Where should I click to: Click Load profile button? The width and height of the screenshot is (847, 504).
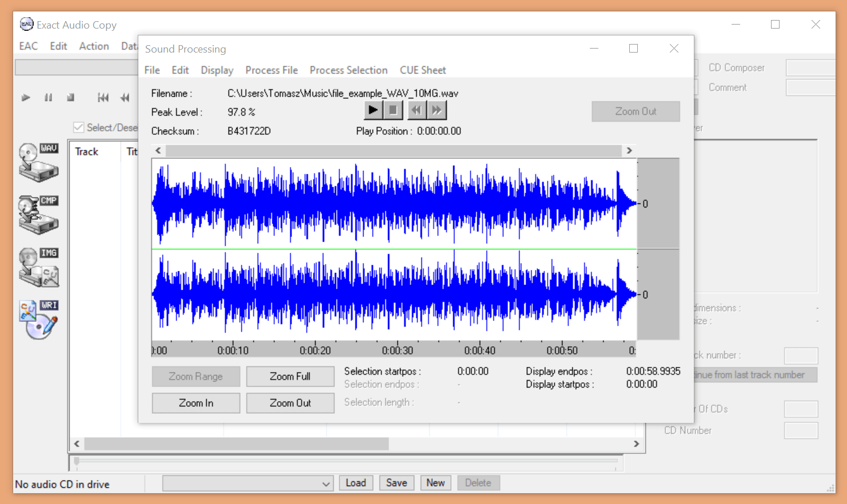pos(355,483)
